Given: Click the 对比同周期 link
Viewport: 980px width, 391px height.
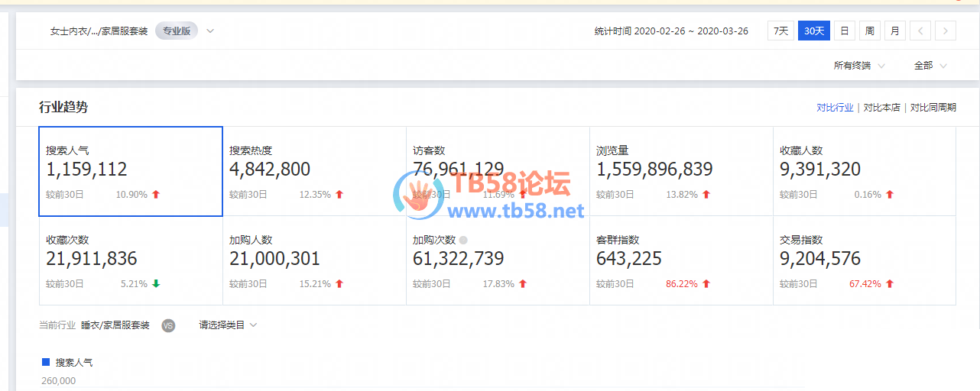Looking at the screenshot, I should click(x=933, y=108).
